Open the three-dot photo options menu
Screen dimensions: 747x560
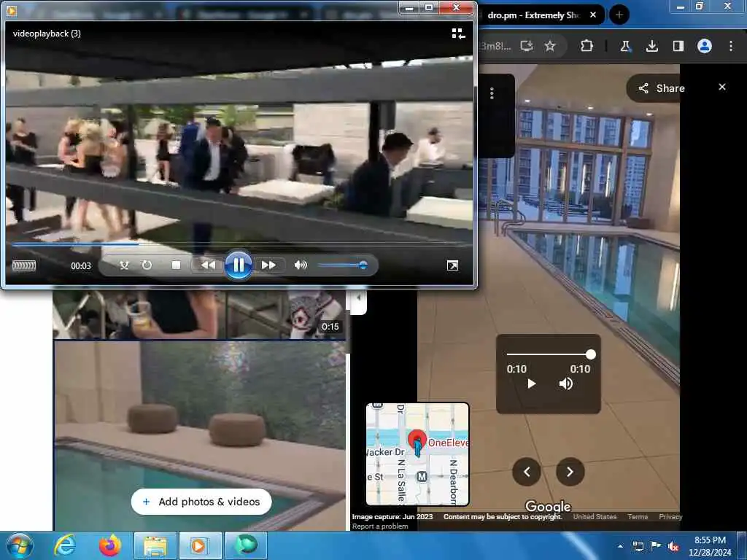point(492,93)
